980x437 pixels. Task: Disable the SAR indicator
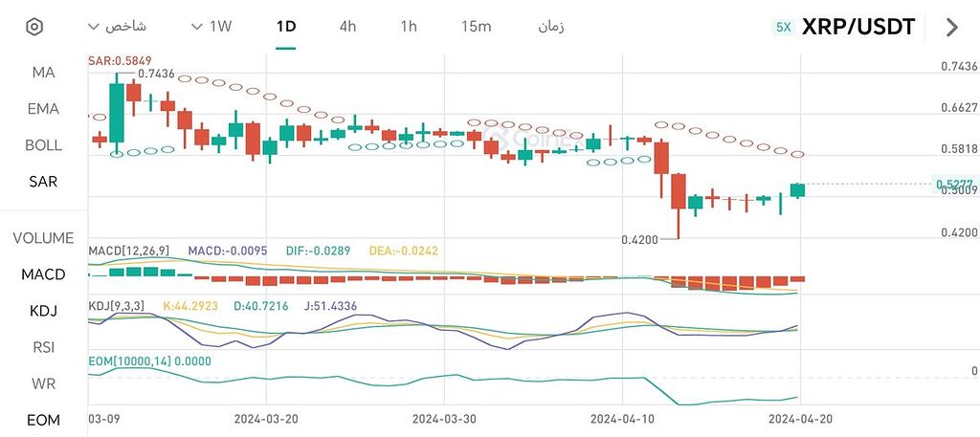click(x=43, y=182)
